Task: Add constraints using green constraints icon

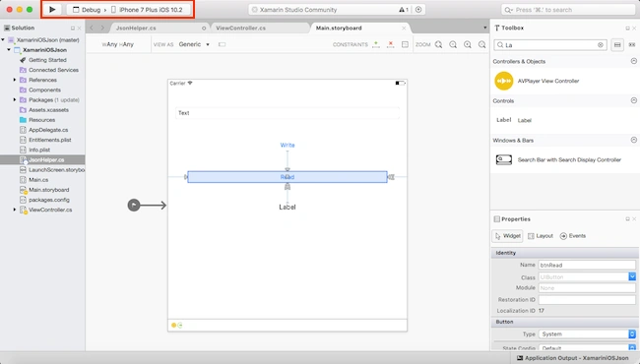Action: pos(376,44)
